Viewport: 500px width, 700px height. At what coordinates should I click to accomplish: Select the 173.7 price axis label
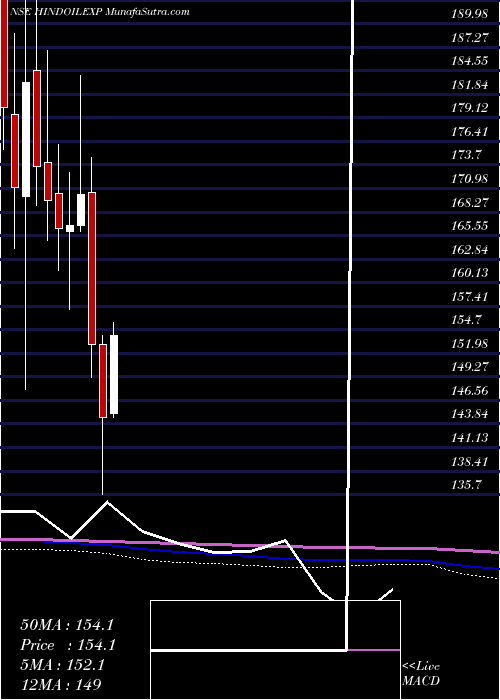467,156
